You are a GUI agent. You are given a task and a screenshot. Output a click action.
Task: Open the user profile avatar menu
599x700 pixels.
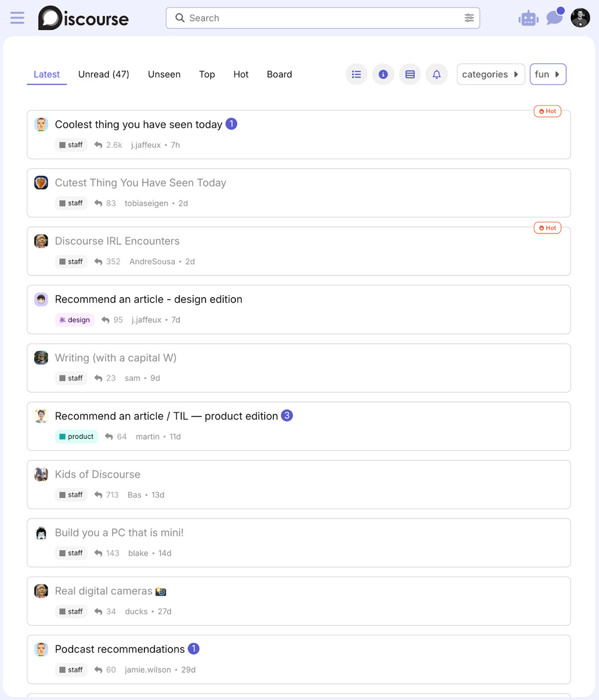[580, 18]
